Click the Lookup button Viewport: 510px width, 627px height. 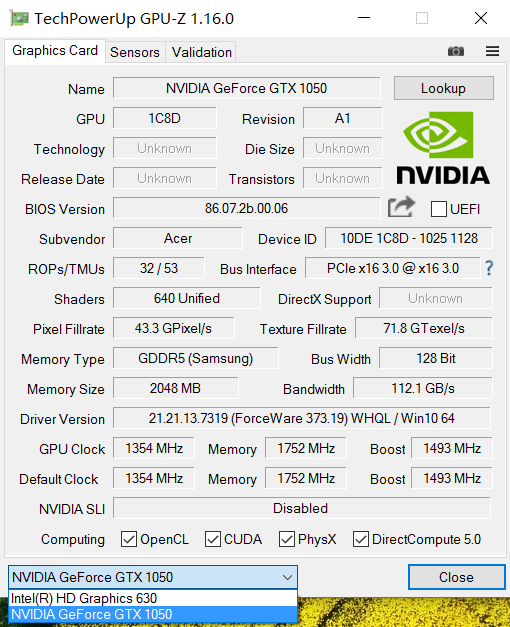[444, 88]
